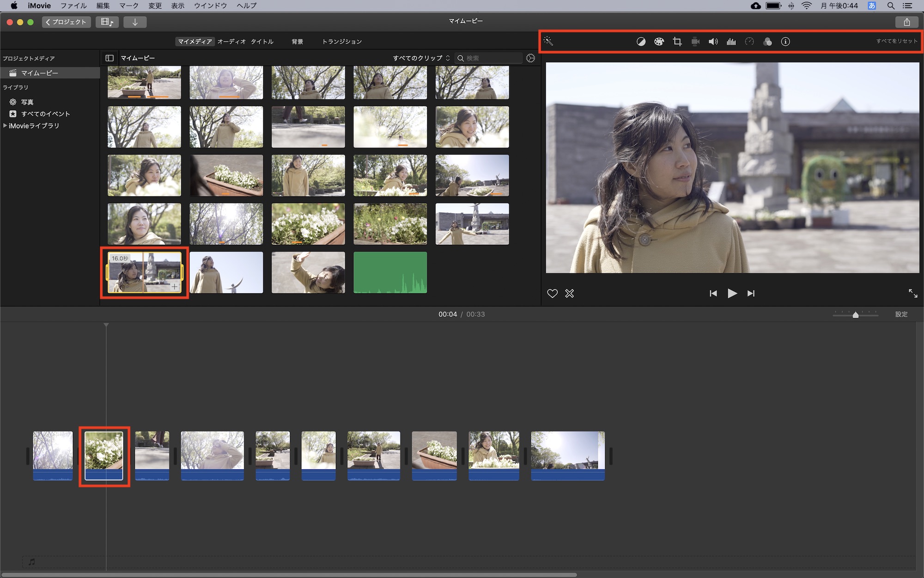Open the clip filter and effects tool
Image resolution: width=924 pixels, height=578 pixels.
click(x=767, y=42)
